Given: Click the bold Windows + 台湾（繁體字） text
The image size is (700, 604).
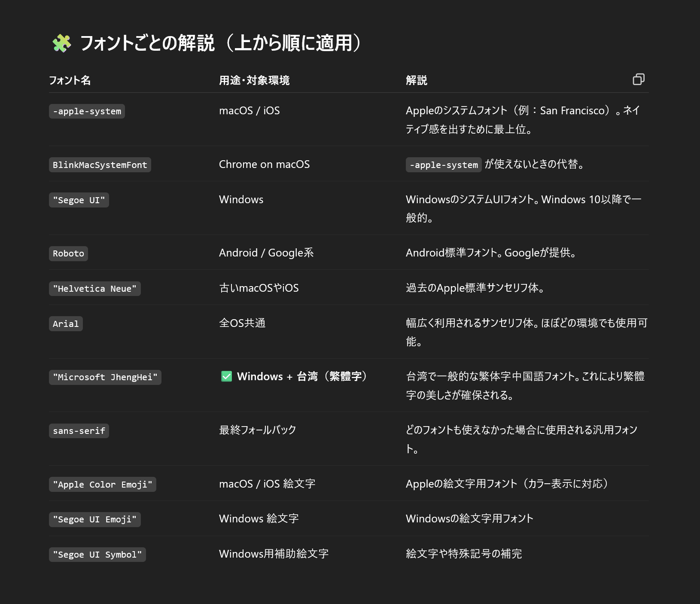Looking at the screenshot, I should [x=303, y=377].
